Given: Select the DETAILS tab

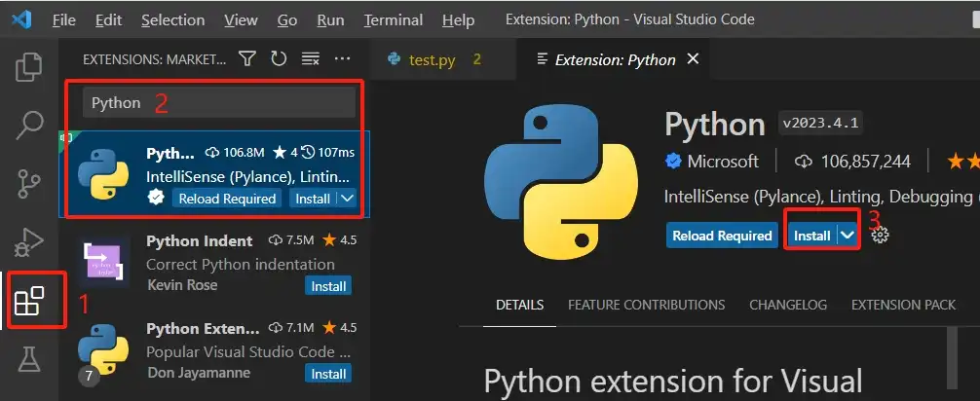Looking at the screenshot, I should (x=519, y=305).
